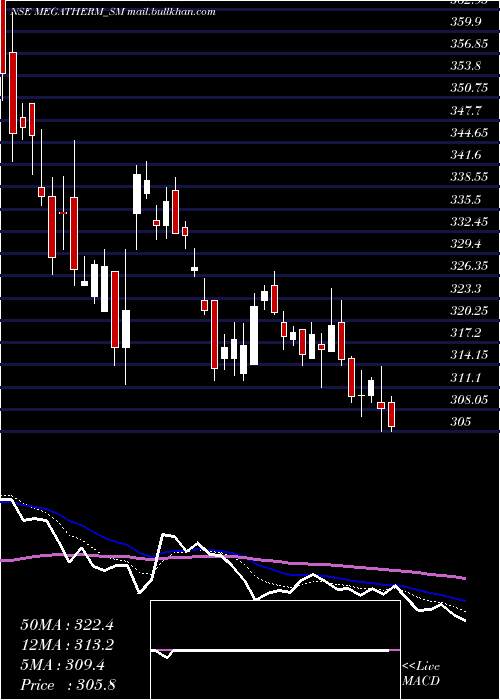Select the 338.55 price axis label

(x=468, y=177)
